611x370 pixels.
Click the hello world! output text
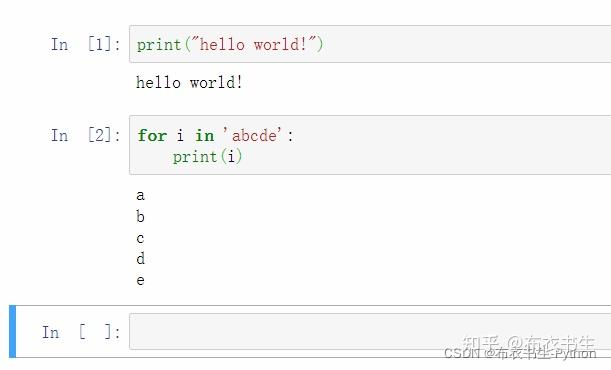click(x=189, y=83)
